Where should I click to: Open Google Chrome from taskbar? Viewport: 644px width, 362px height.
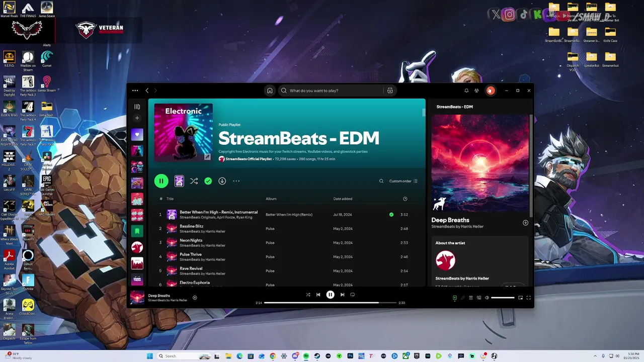click(x=273, y=356)
